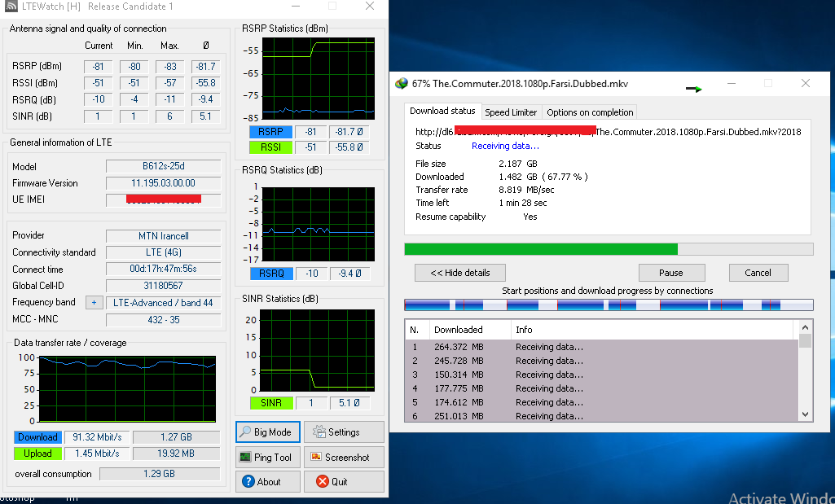Pause the download
The width and height of the screenshot is (835, 504).
click(x=671, y=273)
